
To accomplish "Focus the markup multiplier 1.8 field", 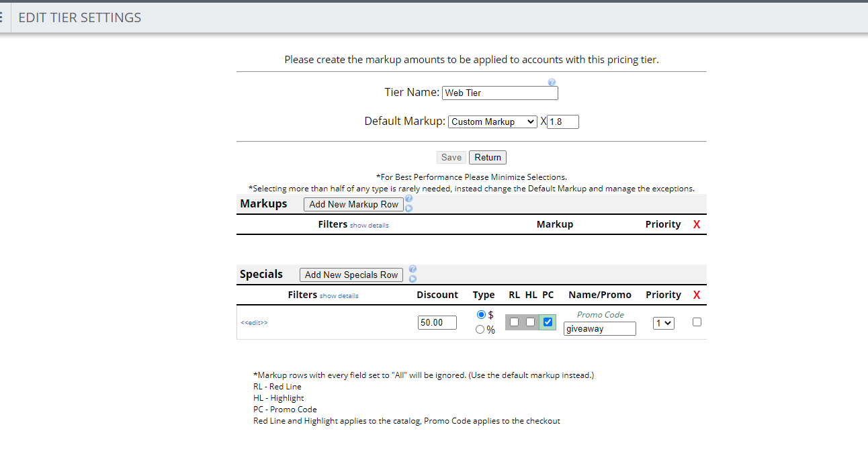I will [x=563, y=122].
